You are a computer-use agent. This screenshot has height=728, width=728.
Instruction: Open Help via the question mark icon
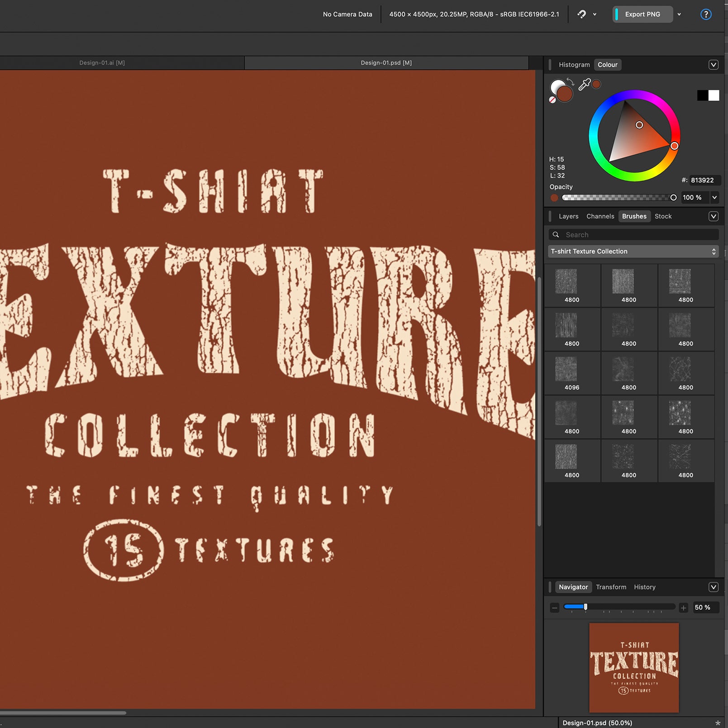[x=706, y=14]
